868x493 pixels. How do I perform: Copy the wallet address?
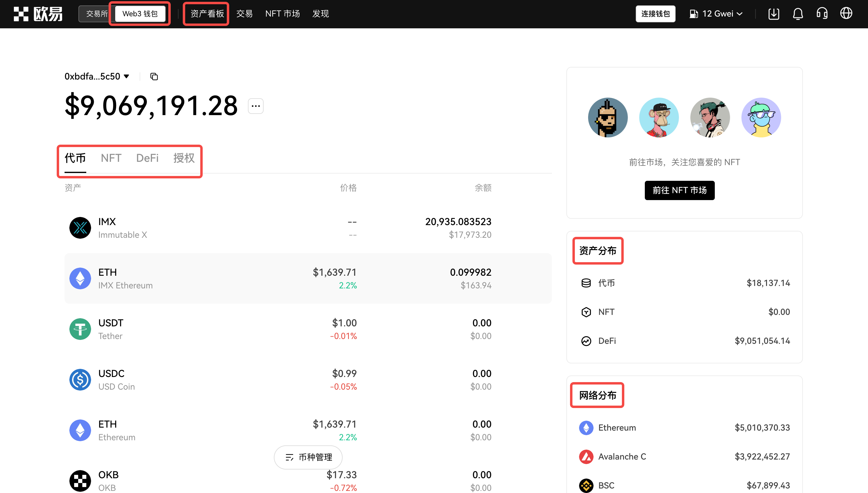(154, 77)
